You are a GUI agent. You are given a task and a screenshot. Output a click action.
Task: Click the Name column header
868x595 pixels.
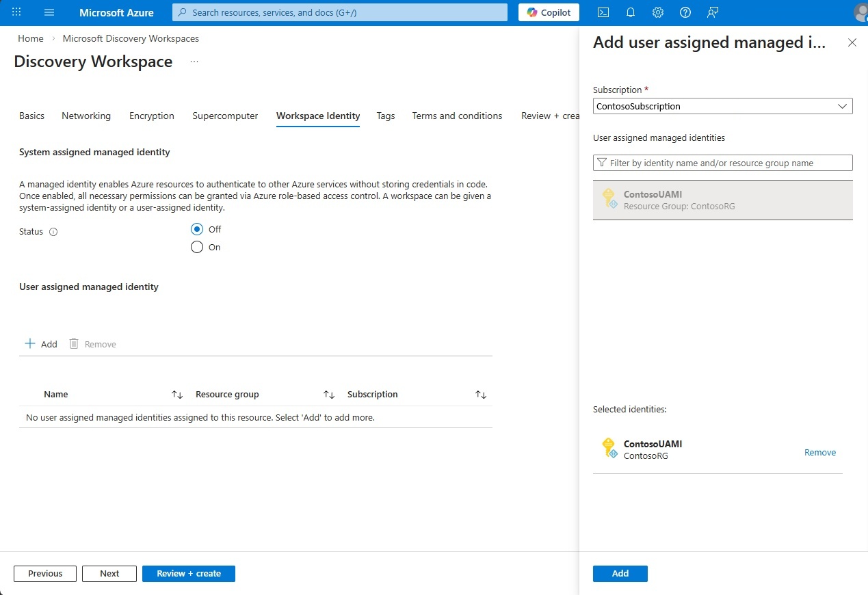click(x=56, y=395)
